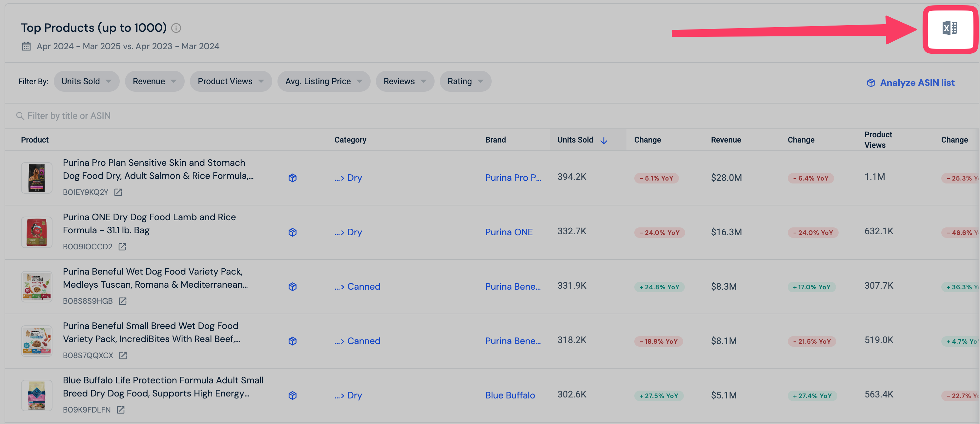Sort by the Product Views column header
This screenshot has width=980, height=424.
coord(878,140)
